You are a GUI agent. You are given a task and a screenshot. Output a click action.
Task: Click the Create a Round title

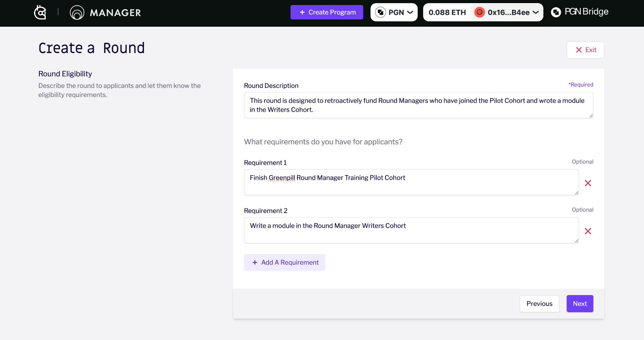tap(92, 48)
